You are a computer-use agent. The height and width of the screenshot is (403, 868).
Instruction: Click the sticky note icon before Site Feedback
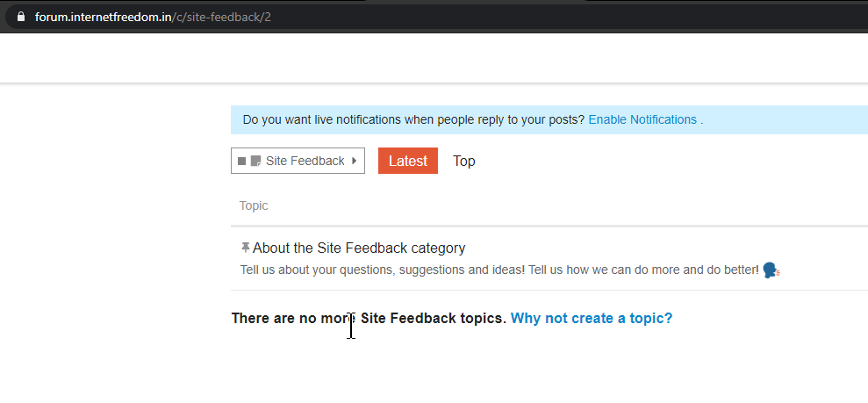pyautogui.click(x=255, y=162)
